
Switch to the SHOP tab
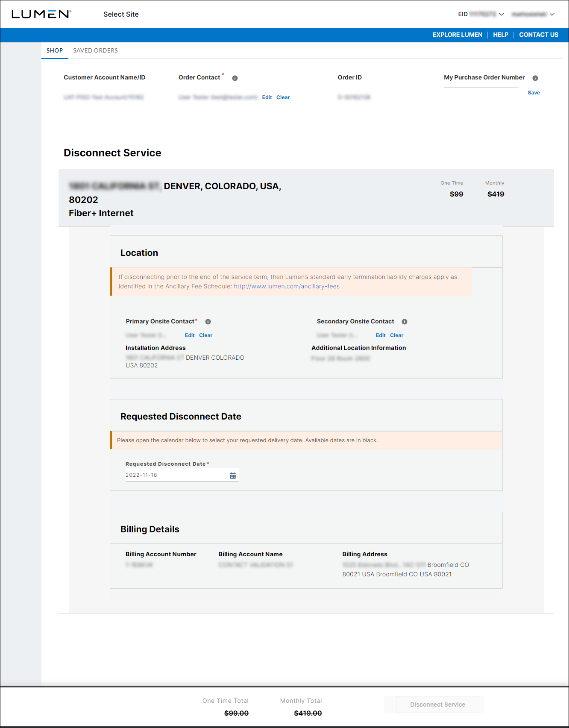55,50
